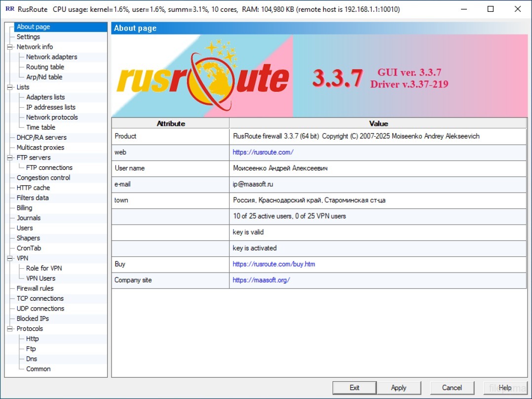Select Settings in the sidebar
The image size is (532, 399).
tap(28, 37)
